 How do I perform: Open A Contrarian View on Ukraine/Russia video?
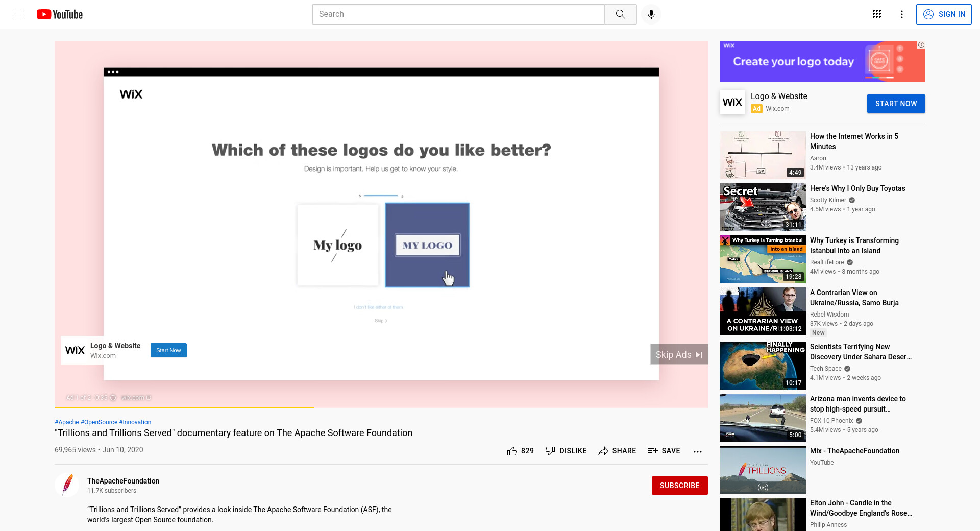(x=854, y=298)
